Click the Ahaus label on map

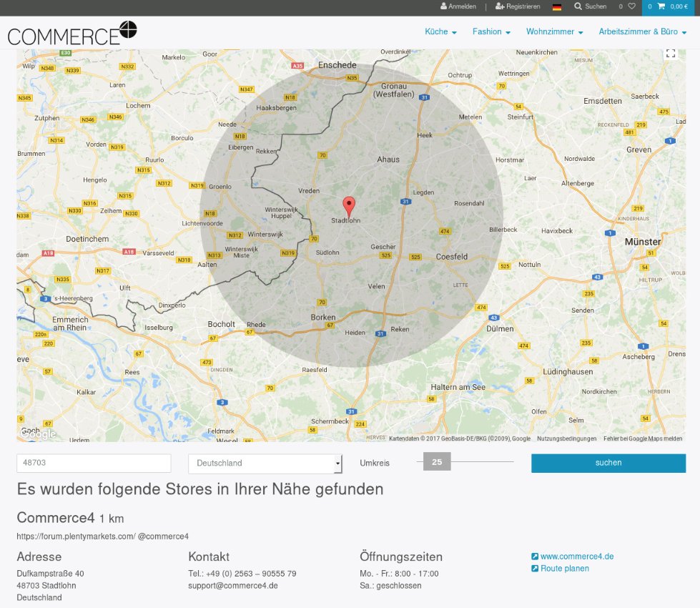click(x=388, y=159)
